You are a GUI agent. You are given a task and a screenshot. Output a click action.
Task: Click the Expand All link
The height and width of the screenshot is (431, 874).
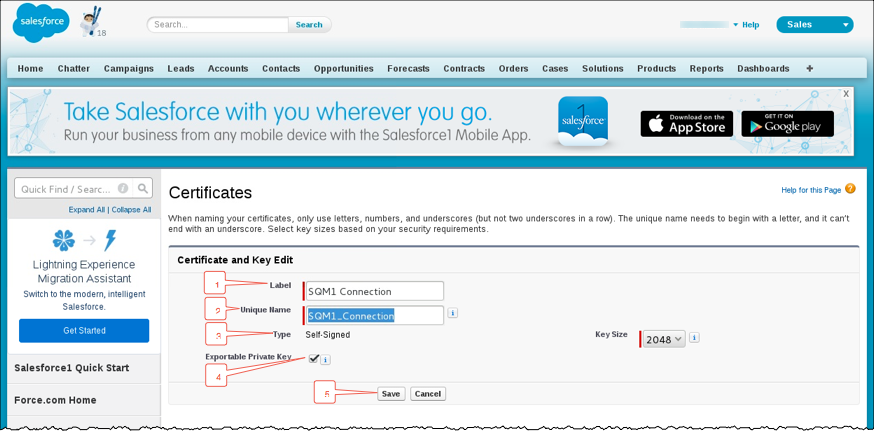click(87, 210)
